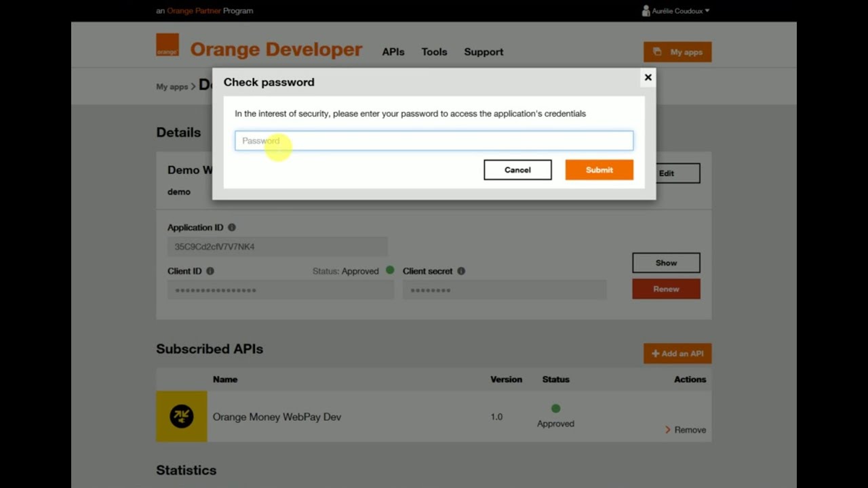
Task: Click the Orange logo square
Action: pyautogui.click(x=167, y=45)
